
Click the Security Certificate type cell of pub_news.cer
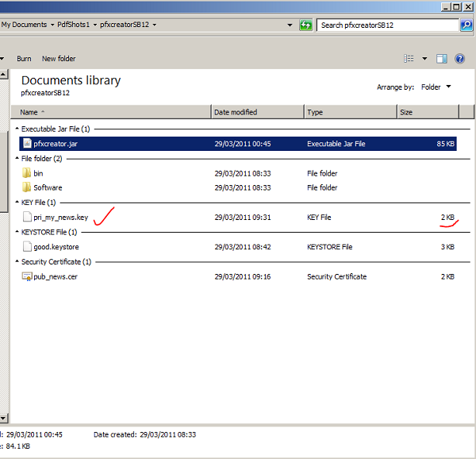coord(336,276)
